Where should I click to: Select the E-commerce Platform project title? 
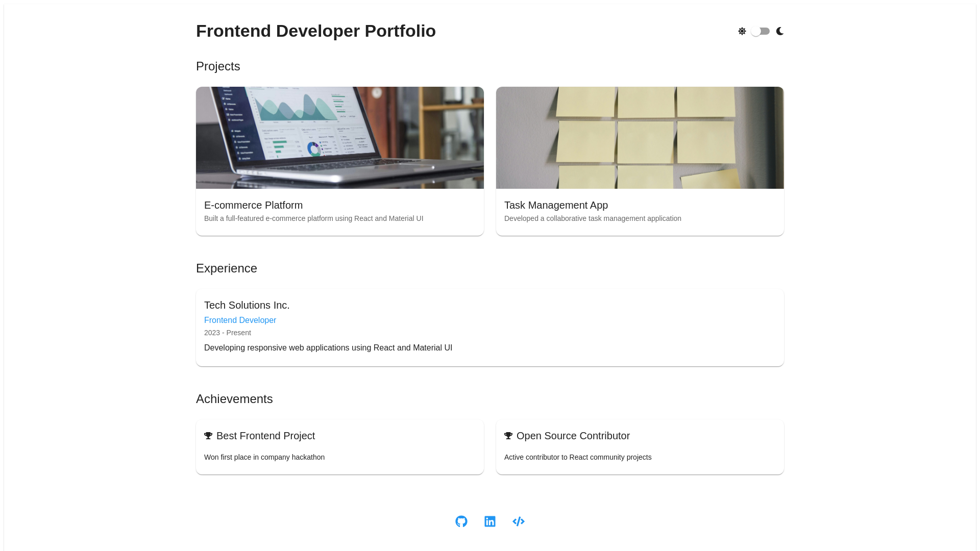253,205
